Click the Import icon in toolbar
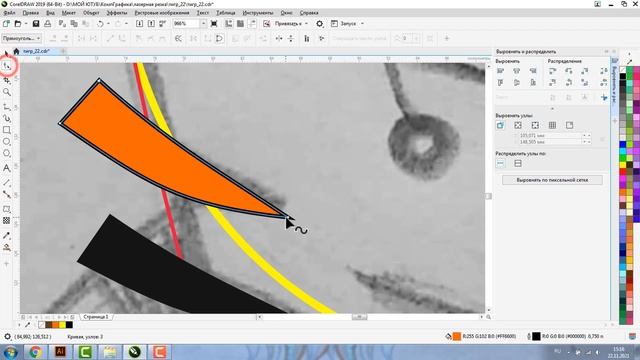640x360 pixels. pyautogui.click(x=139, y=24)
